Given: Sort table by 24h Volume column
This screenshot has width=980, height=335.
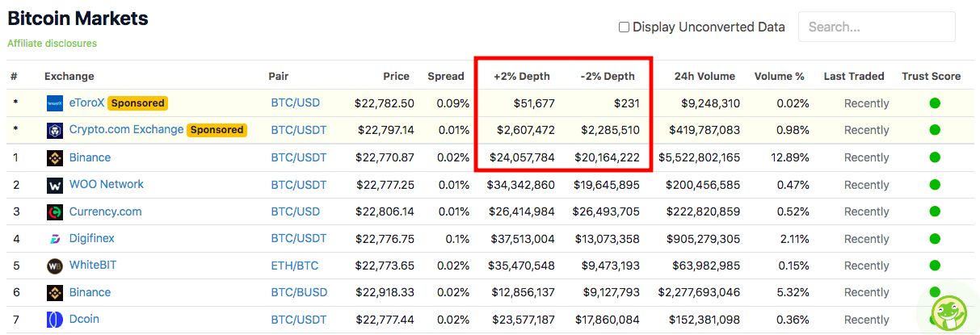Looking at the screenshot, I should click(705, 77).
